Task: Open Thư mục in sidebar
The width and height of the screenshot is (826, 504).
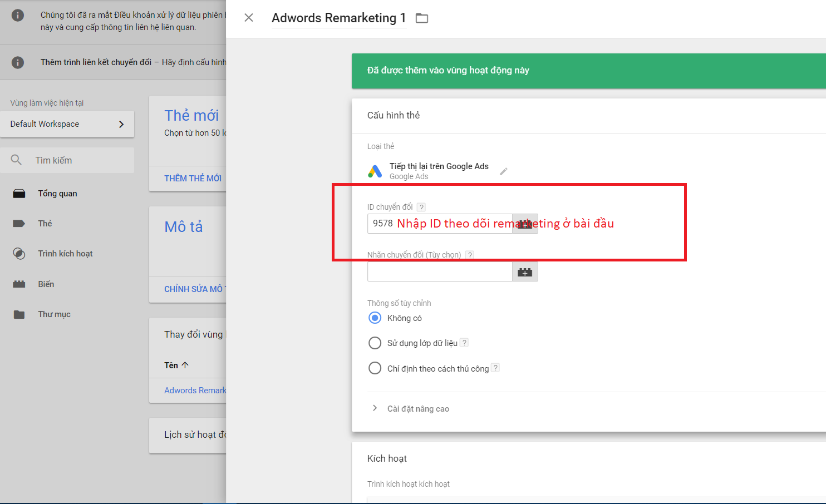Action: [x=54, y=314]
